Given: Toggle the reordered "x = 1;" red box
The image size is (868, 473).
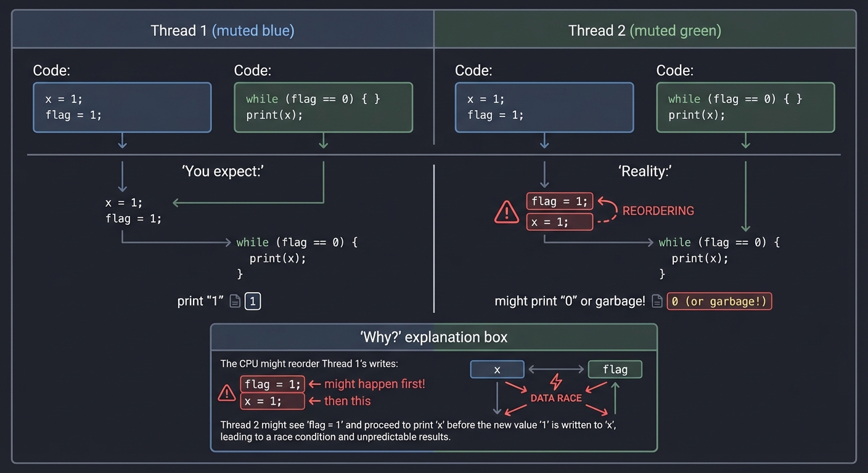Looking at the screenshot, I should (x=559, y=222).
